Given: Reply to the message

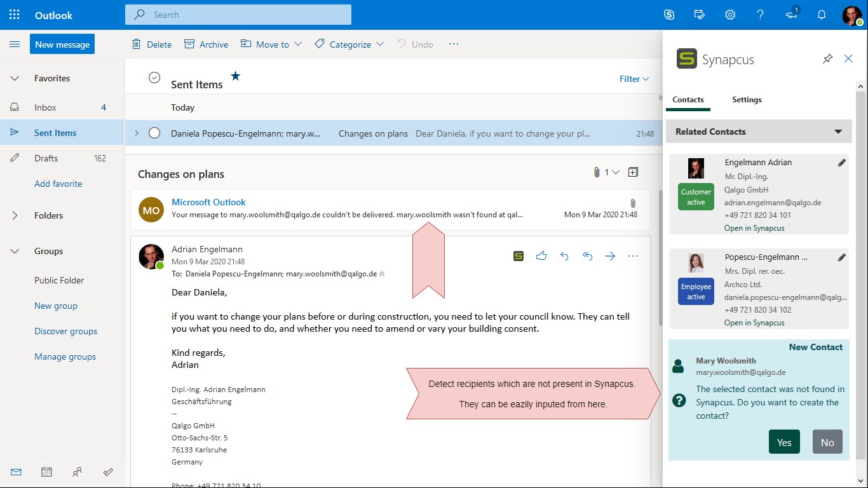Looking at the screenshot, I should coord(564,256).
